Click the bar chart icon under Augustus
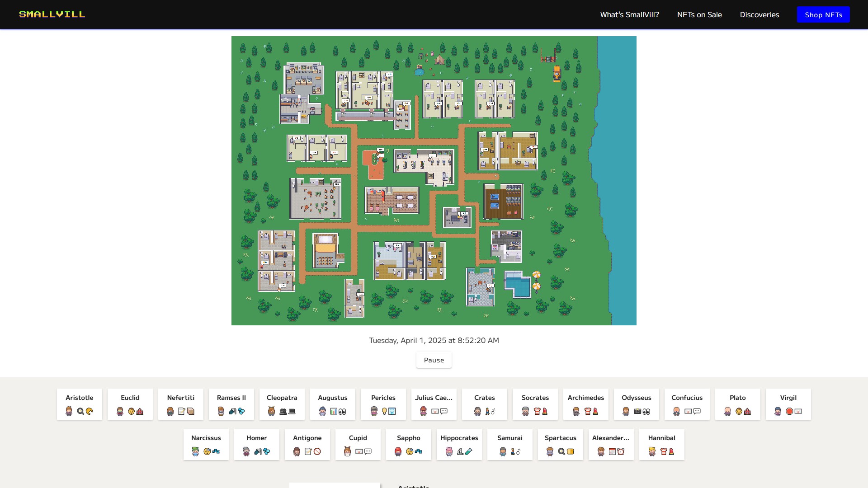Viewport: 868px width, 488px height. click(334, 411)
